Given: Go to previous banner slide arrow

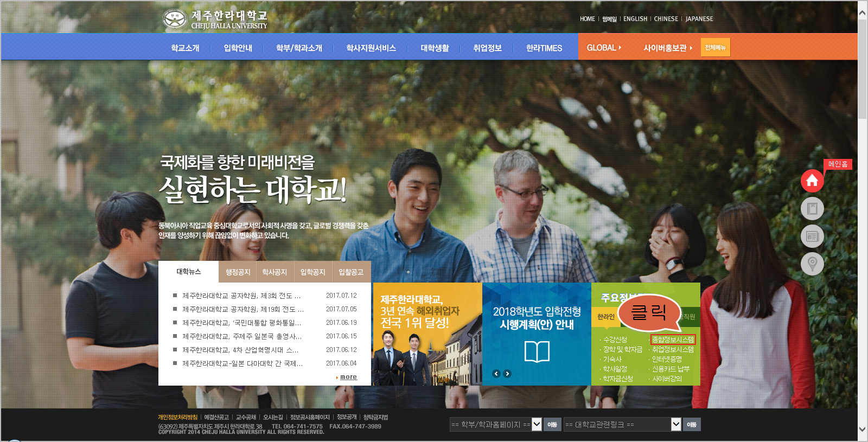Looking at the screenshot, I should point(496,374).
